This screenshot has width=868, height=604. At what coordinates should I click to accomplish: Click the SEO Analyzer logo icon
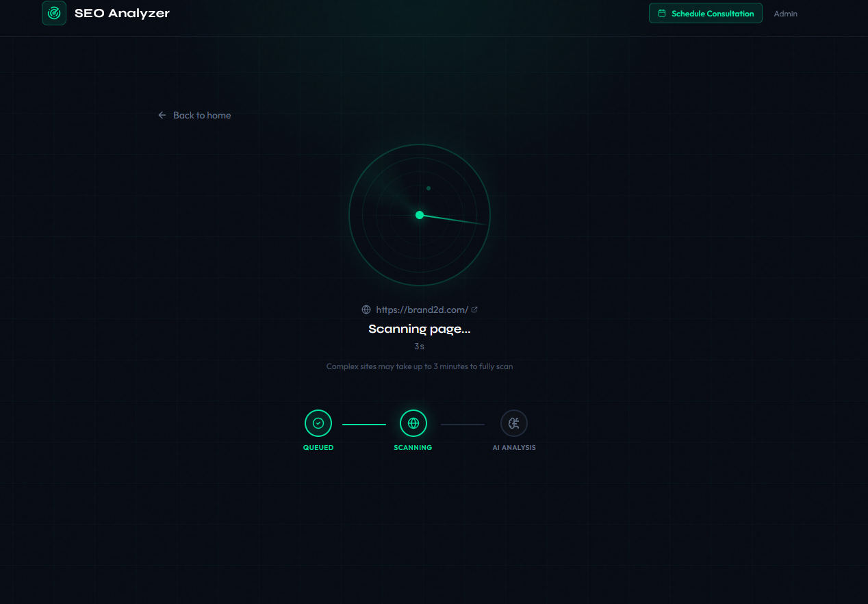click(53, 13)
